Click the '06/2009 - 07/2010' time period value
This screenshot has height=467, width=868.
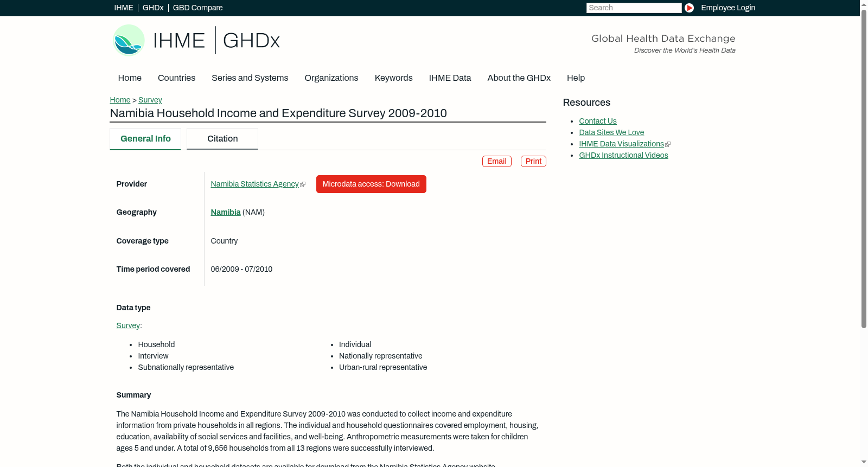(241, 269)
